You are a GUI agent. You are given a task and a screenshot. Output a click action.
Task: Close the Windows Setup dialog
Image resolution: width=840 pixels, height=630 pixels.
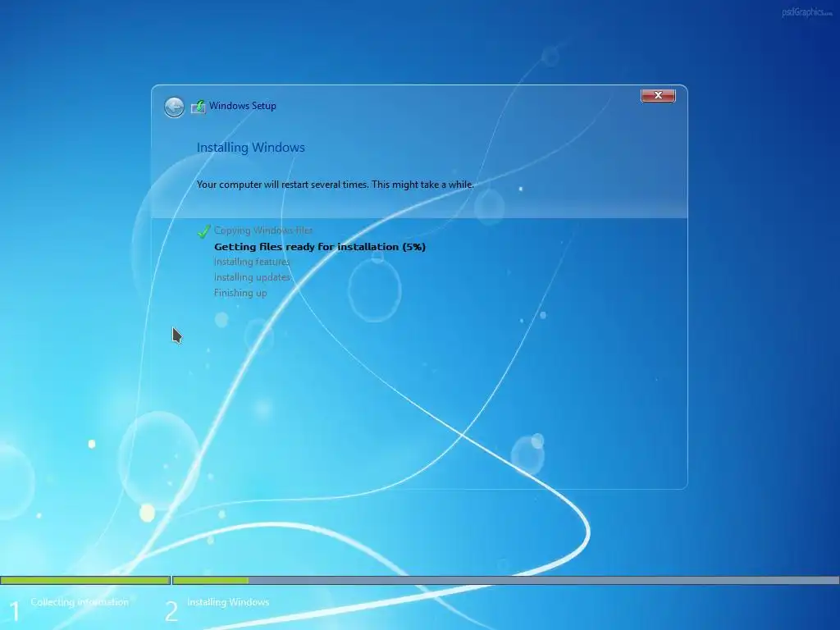pyautogui.click(x=658, y=95)
